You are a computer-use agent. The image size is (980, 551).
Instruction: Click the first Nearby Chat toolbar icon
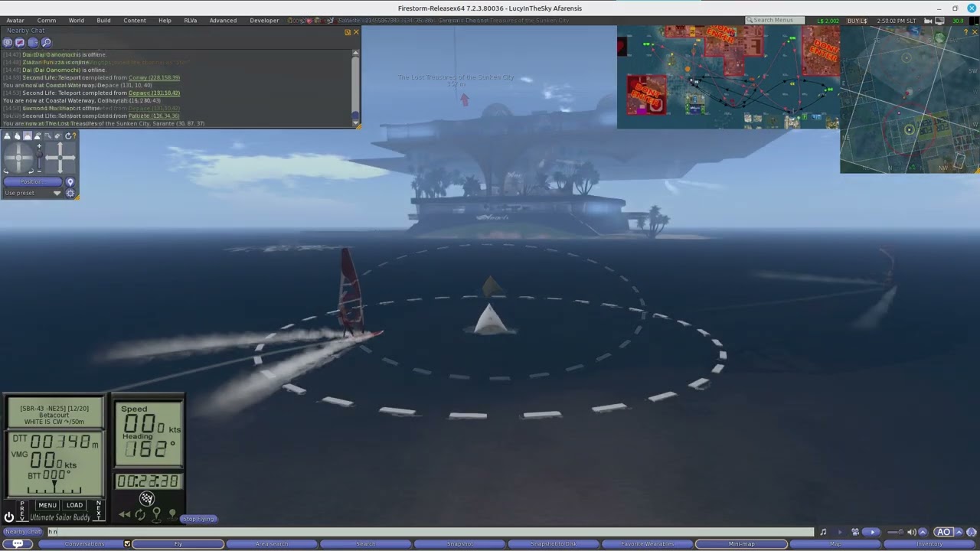[x=8, y=43]
